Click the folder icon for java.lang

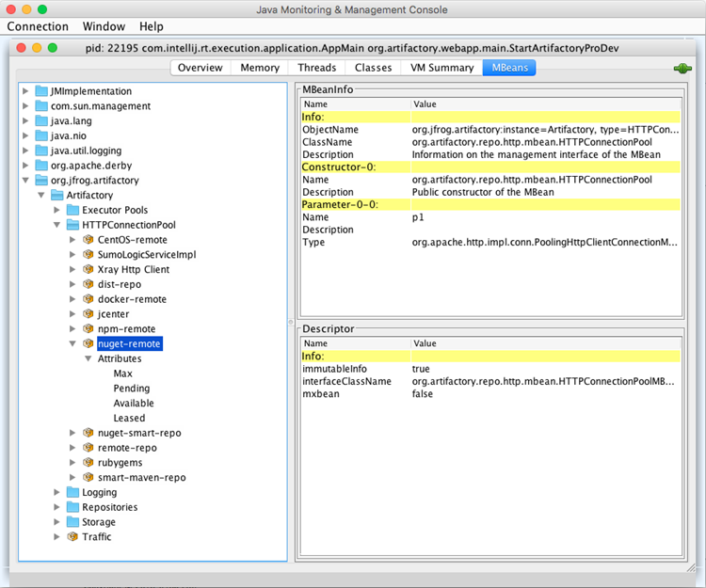[x=41, y=121]
